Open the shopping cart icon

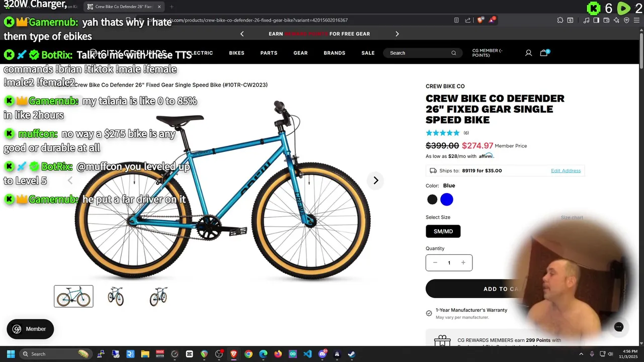coord(544,53)
